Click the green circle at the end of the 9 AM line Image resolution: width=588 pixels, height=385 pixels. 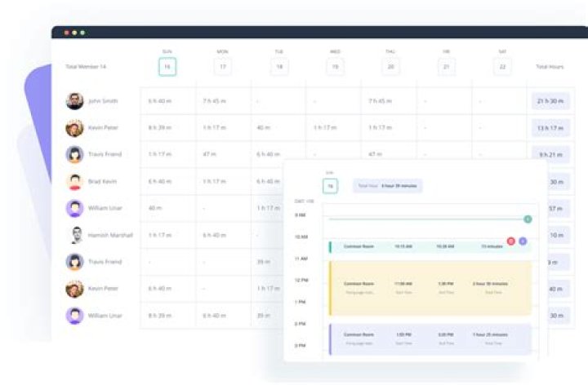click(x=528, y=219)
